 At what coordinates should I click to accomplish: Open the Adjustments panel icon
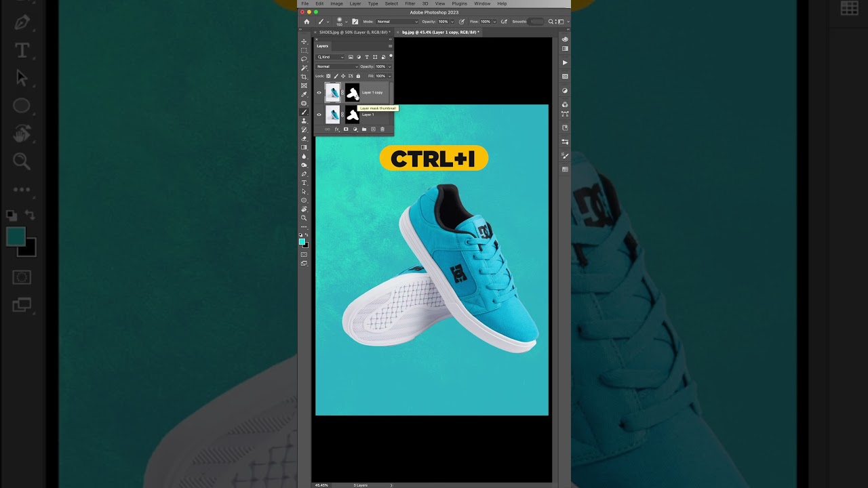pos(565,91)
